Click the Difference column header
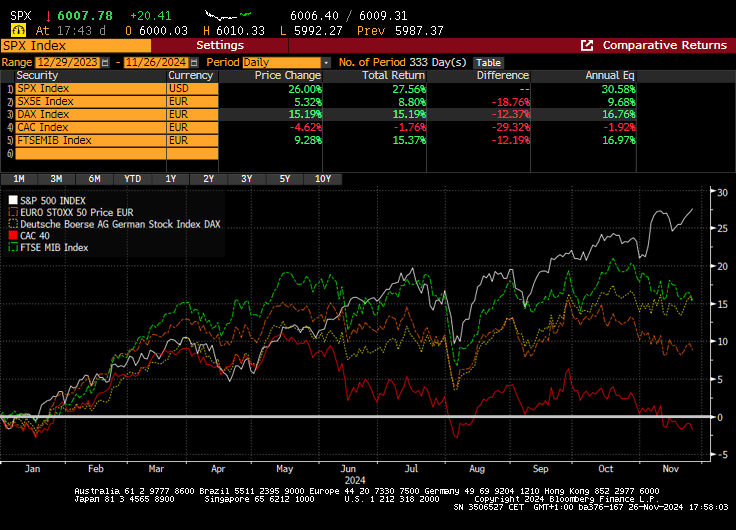The height and width of the screenshot is (530, 736). [x=503, y=76]
